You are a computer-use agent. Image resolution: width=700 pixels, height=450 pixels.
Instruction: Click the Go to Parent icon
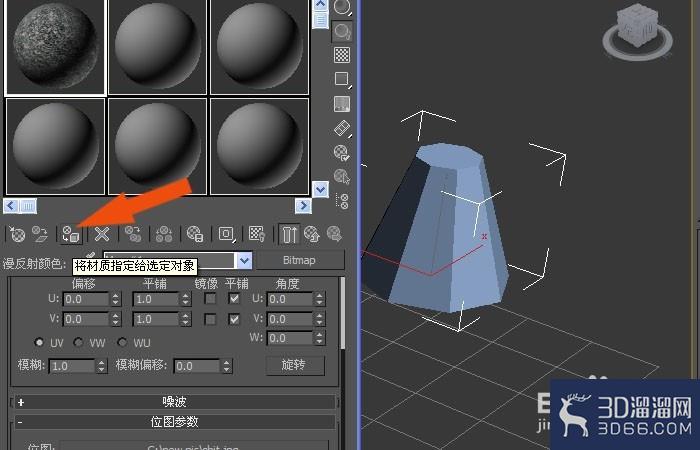pyautogui.click(x=312, y=234)
